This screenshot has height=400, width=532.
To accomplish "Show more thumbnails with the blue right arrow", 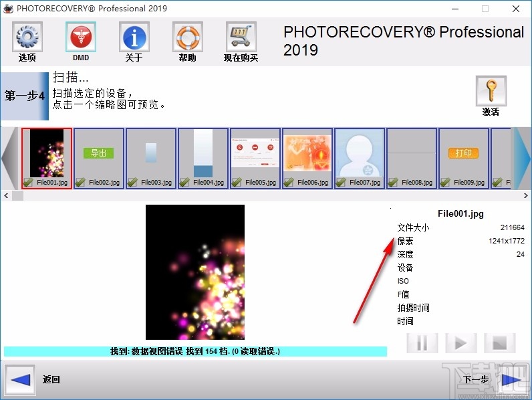I will coord(522,159).
